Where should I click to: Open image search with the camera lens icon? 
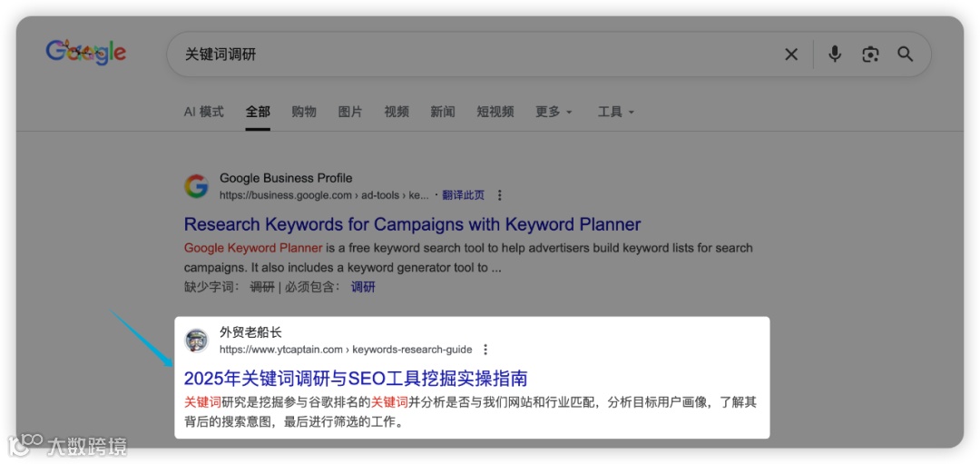[x=870, y=54]
